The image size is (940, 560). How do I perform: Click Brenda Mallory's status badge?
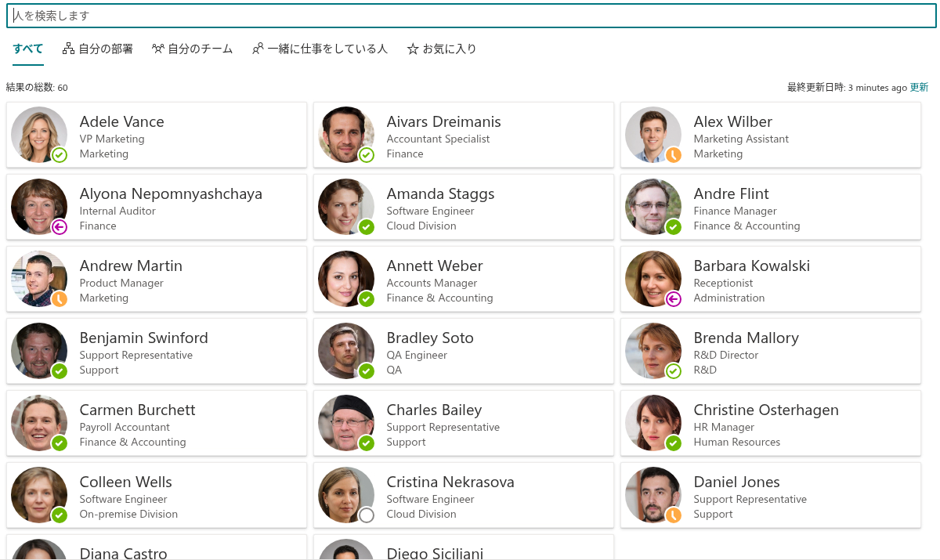click(674, 371)
